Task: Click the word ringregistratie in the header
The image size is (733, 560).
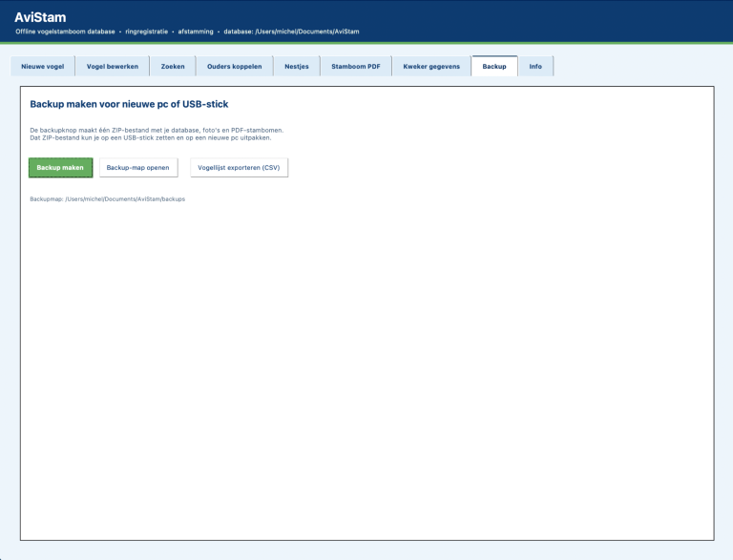Action: [x=146, y=31]
